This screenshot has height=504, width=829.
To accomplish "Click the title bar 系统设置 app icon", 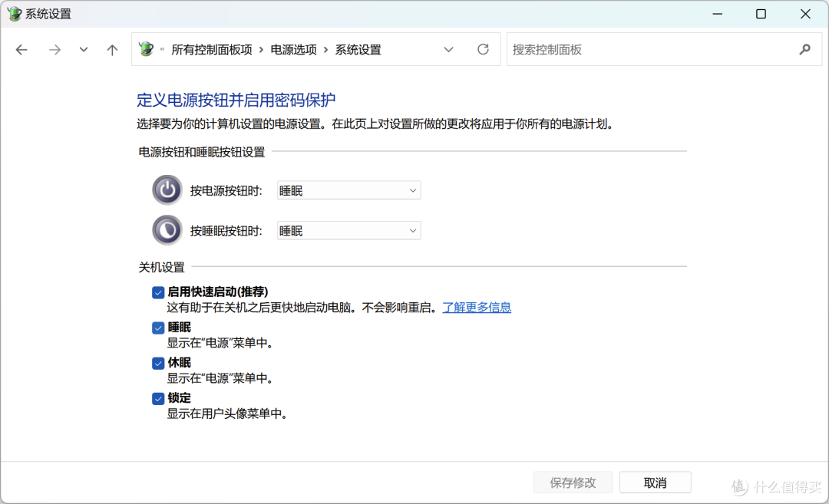I will [x=15, y=14].
